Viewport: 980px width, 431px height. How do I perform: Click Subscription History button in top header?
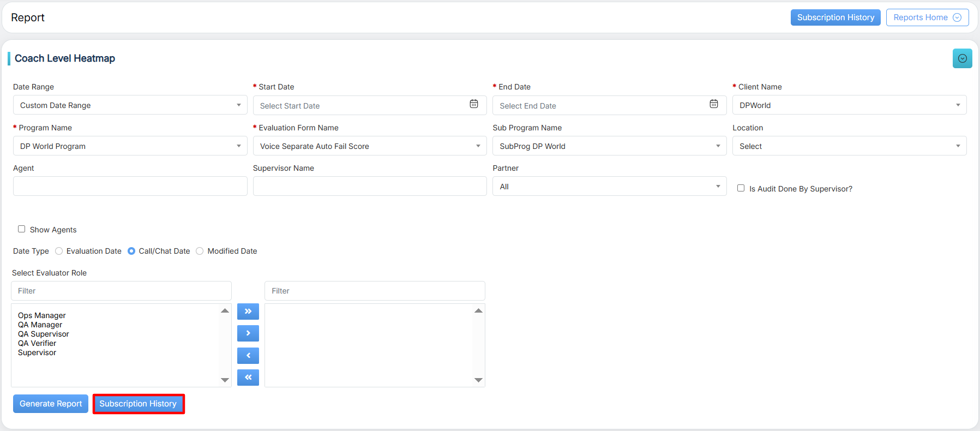pos(835,17)
